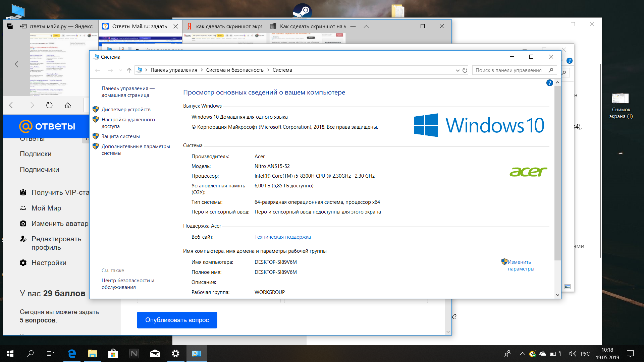Refresh the Control Panel address bar
This screenshot has height=362, width=644.
465,70
